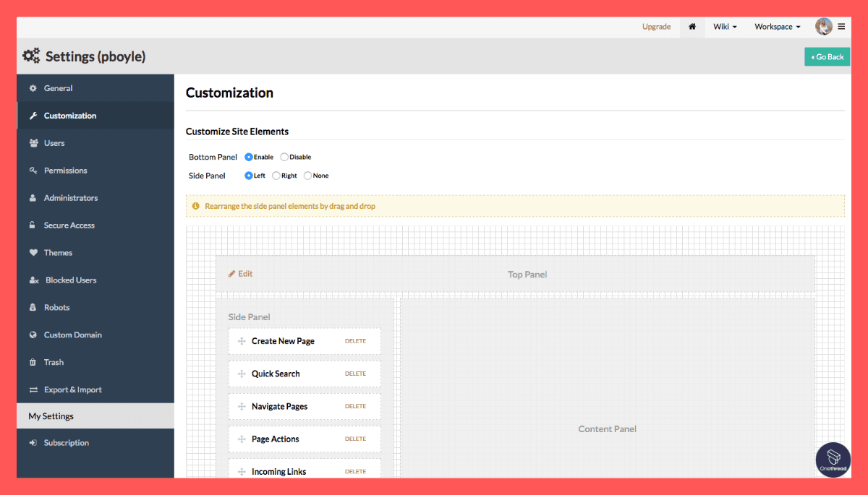This screenshot has width=868, height=495.
Task: Delete the Quick Search side panel element
Action: (355, 374)
